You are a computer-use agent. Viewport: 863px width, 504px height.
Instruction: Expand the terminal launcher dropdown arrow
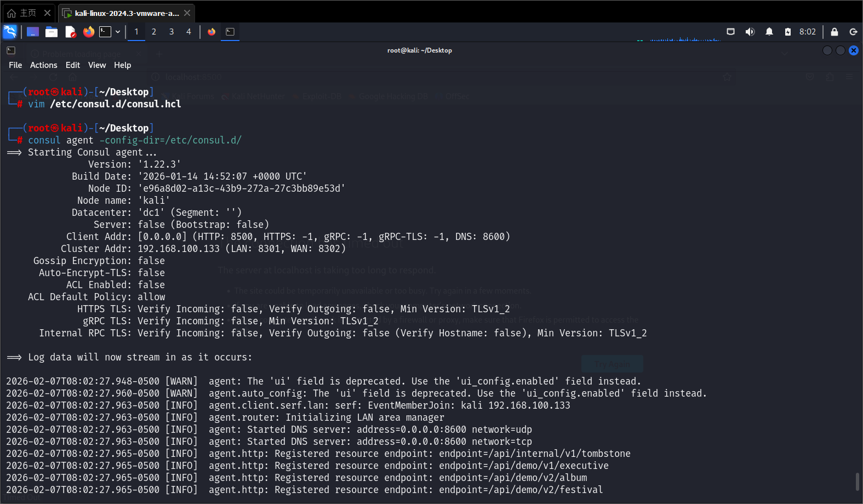click(118, 32)
